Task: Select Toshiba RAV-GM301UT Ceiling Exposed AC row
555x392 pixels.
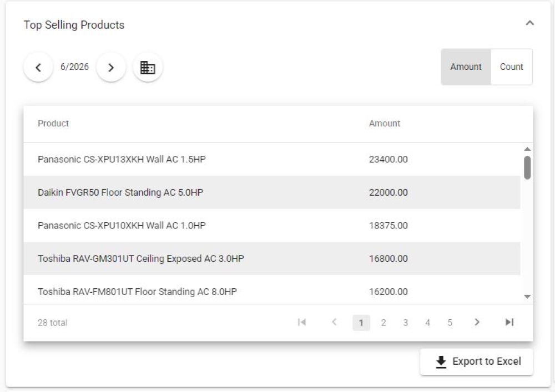Action: [272, 259]
